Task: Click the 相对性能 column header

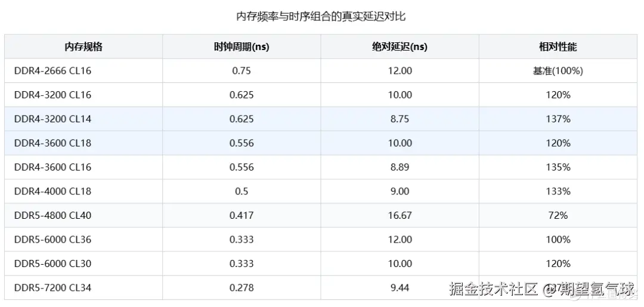Action: tap(558, 46)
